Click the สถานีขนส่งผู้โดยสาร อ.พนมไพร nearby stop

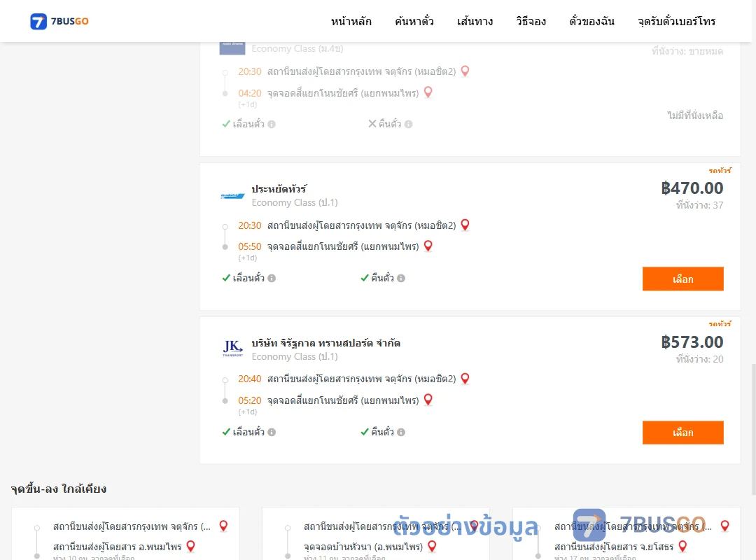coord(117,547)
